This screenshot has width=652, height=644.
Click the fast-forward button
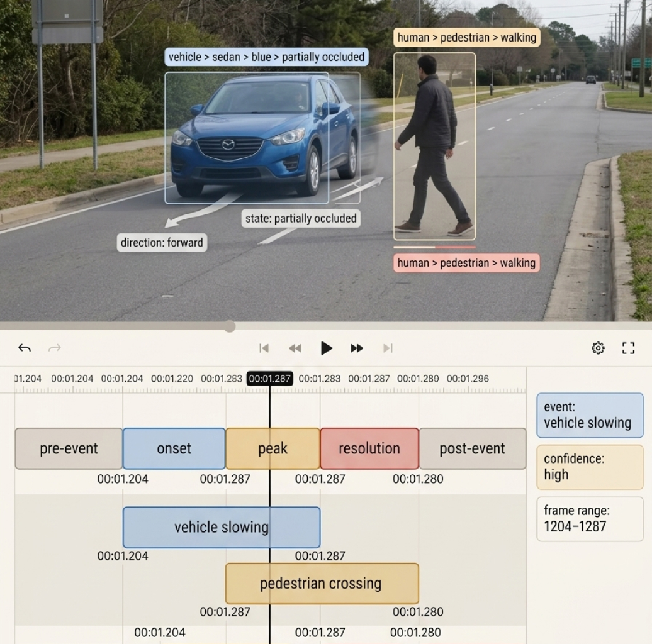pos(357,348)
